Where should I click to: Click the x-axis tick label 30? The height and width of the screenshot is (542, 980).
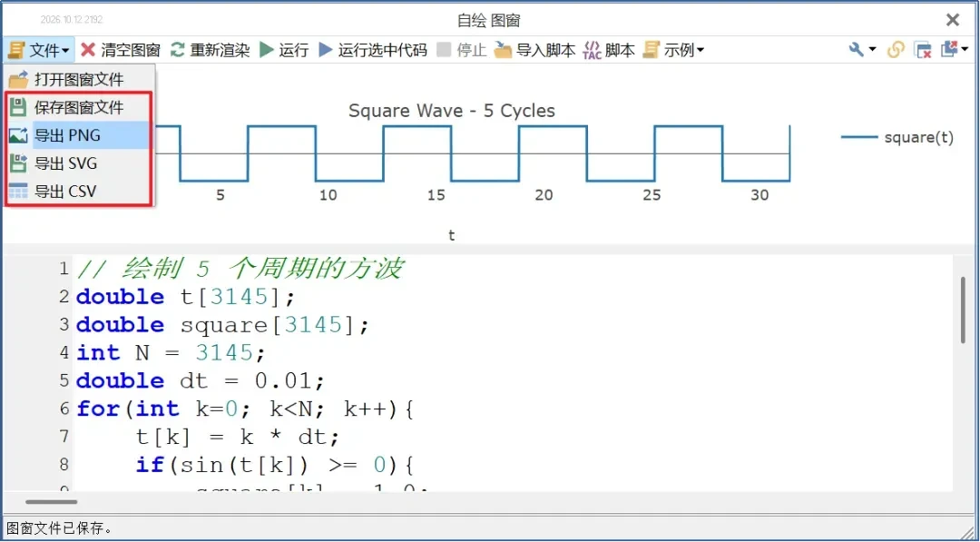pos(759,195)
